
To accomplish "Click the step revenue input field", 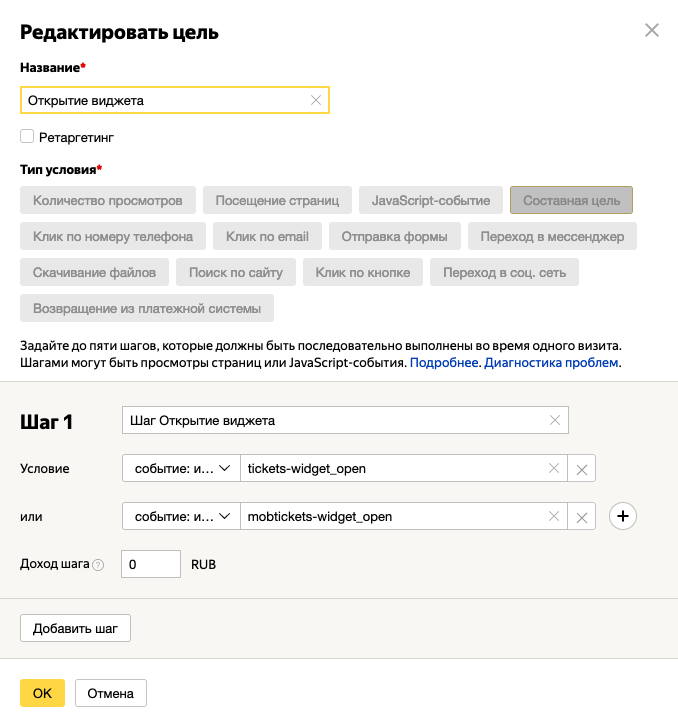I will click(x=151, y=564).
